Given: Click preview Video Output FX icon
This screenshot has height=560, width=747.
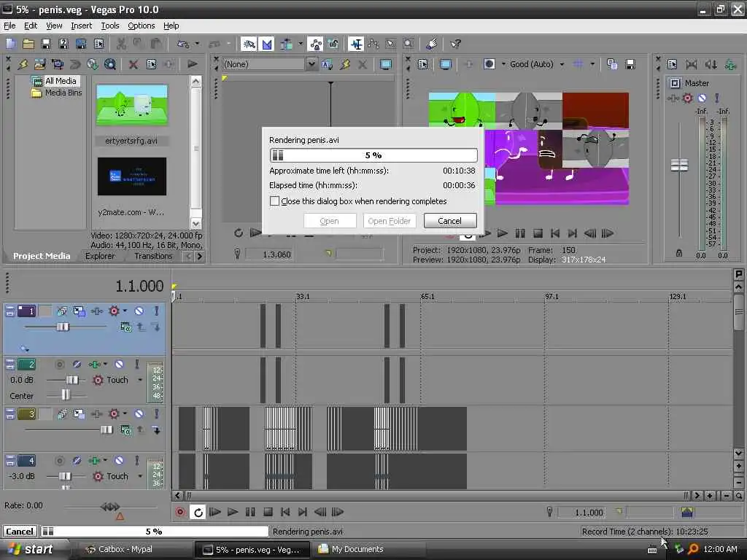Looking at the screenshot, I should pyautogui.click(x=468, y=64).
